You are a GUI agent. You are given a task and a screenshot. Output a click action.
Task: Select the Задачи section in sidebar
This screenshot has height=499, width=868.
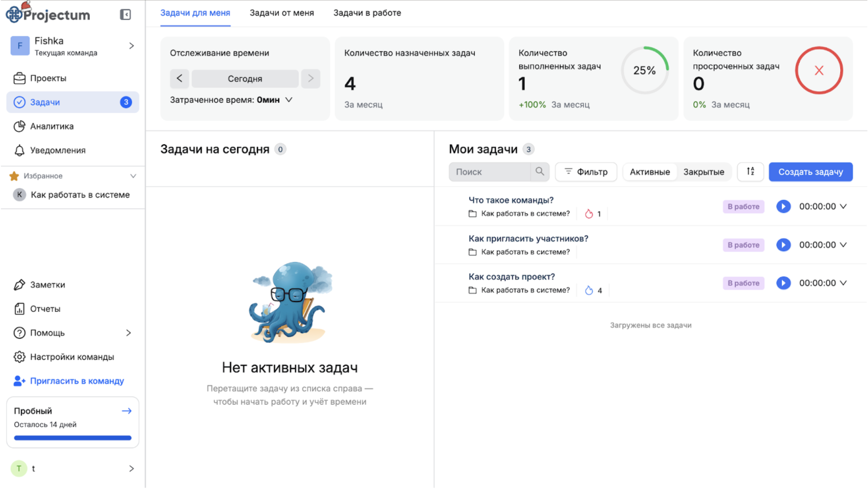point(45,102)
